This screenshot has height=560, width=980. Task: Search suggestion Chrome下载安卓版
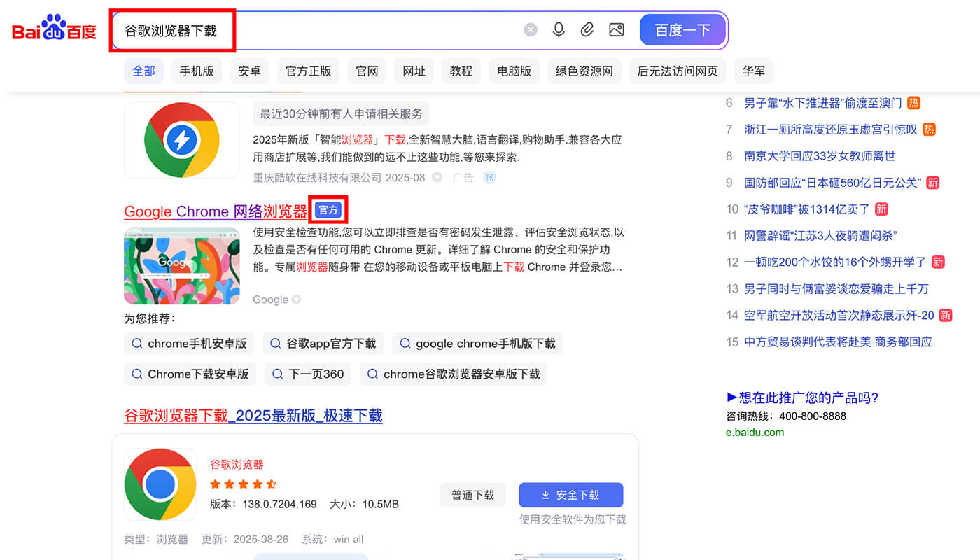[190, 374]
